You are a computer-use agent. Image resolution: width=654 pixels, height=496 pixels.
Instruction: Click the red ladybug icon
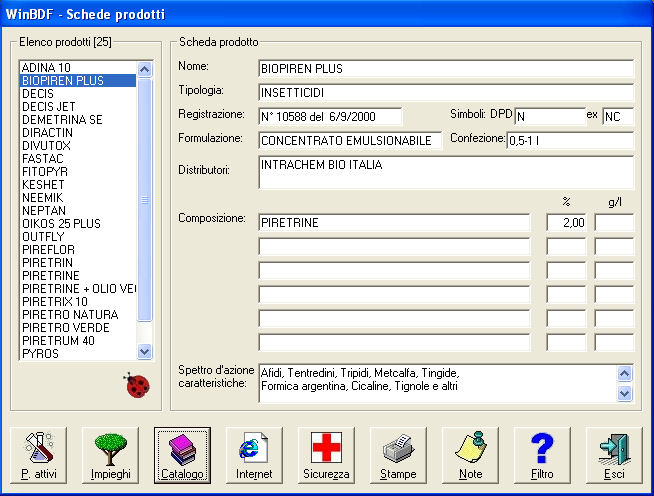pos(137,386)
